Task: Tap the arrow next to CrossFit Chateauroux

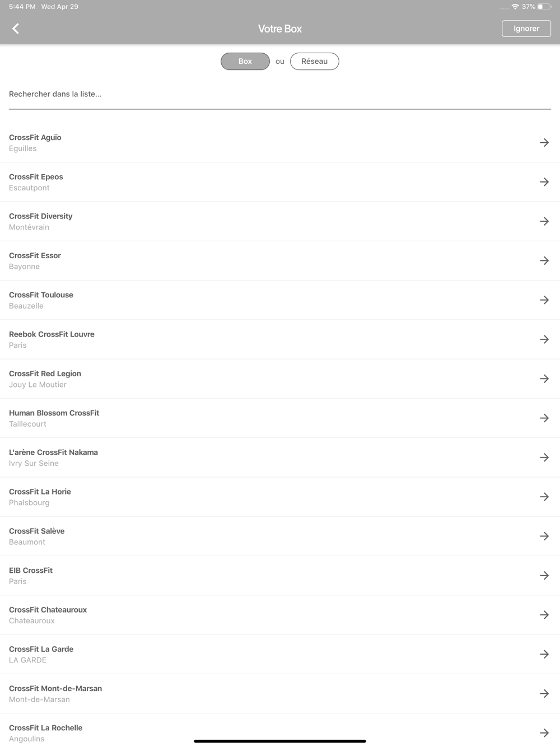Action: [x=544, y=615]
